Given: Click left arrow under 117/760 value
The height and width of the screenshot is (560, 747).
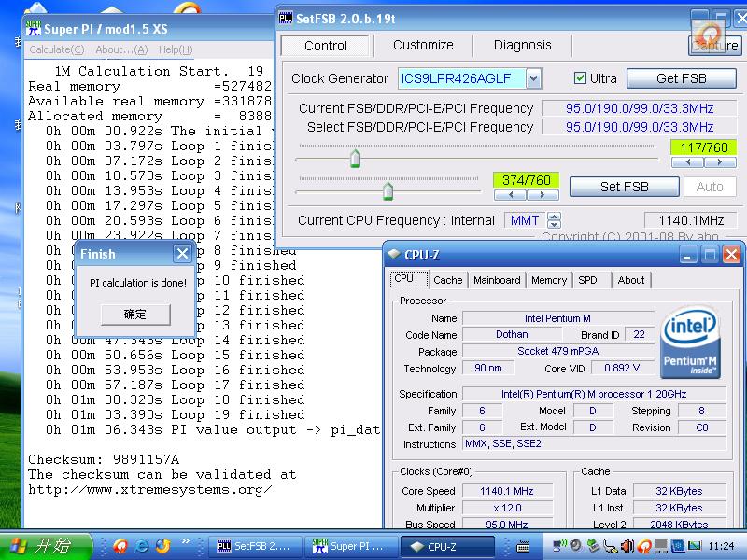Looking at the screenshot, I should point(687,162).
